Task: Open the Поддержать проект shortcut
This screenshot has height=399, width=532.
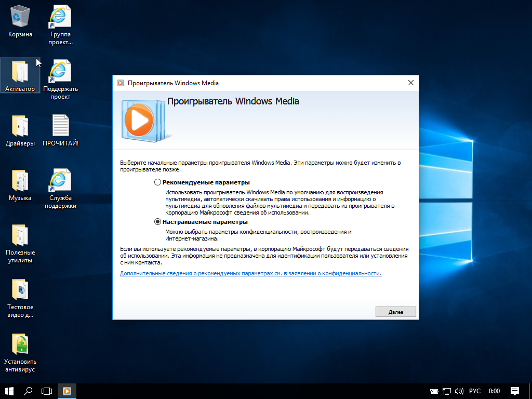Action: coord(60,79)
